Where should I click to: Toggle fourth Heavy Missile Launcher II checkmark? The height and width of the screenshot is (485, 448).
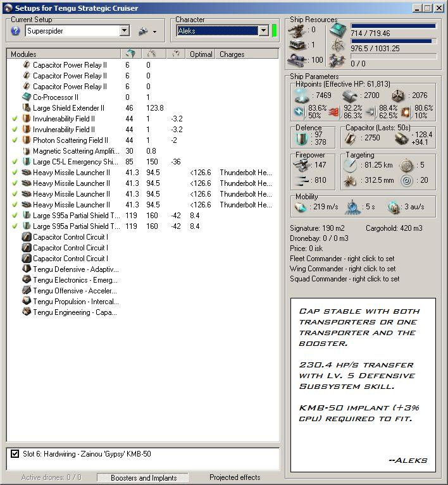point(15,205)
